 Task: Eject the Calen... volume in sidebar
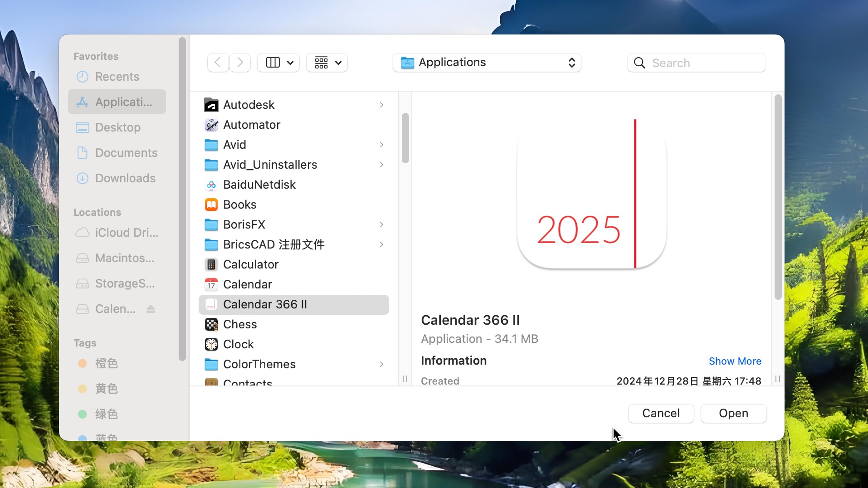[151, 309]
